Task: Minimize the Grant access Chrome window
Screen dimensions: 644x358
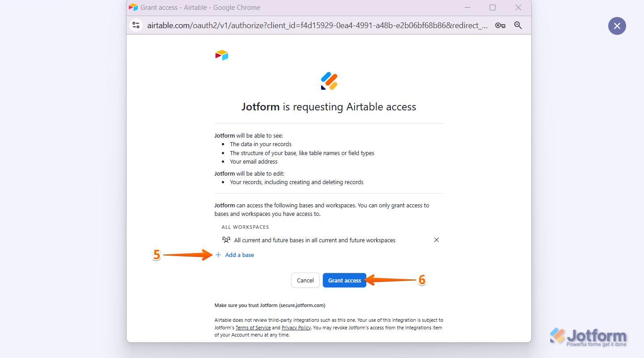Action: 468,8
